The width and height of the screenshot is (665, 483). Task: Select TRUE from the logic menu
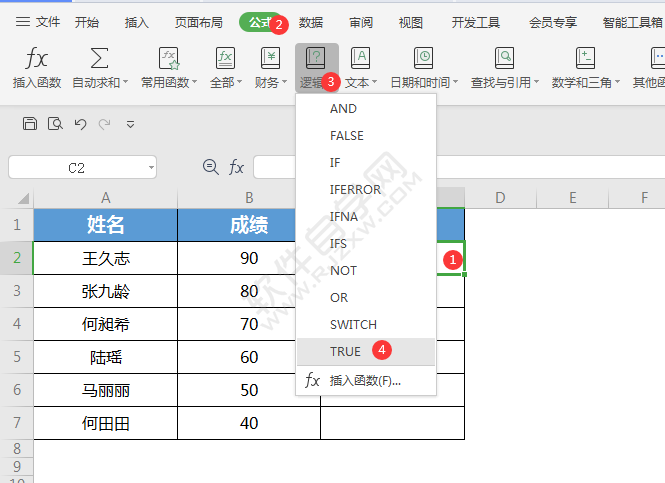366,352
